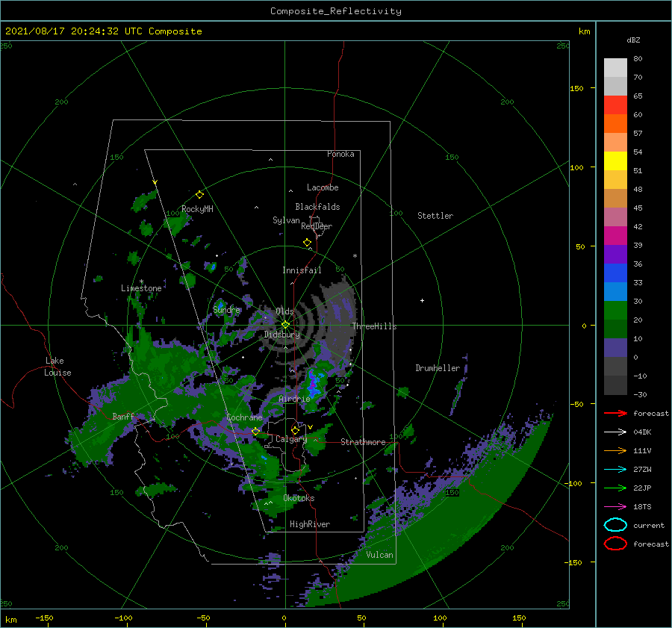Pick the blue 33-36 dBZ swatch
Image resolution: width=672 pixels, height=628 pixels.
[x=615, y=273]
